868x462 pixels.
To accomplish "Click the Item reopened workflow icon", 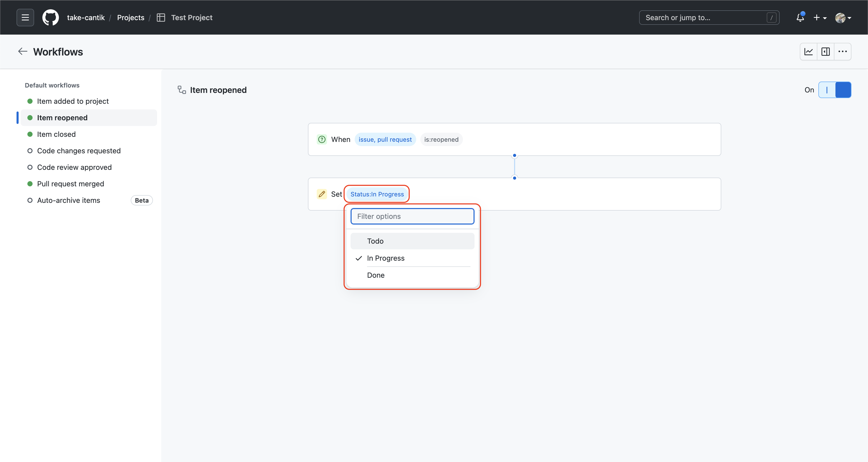I will tap(182, 90).
